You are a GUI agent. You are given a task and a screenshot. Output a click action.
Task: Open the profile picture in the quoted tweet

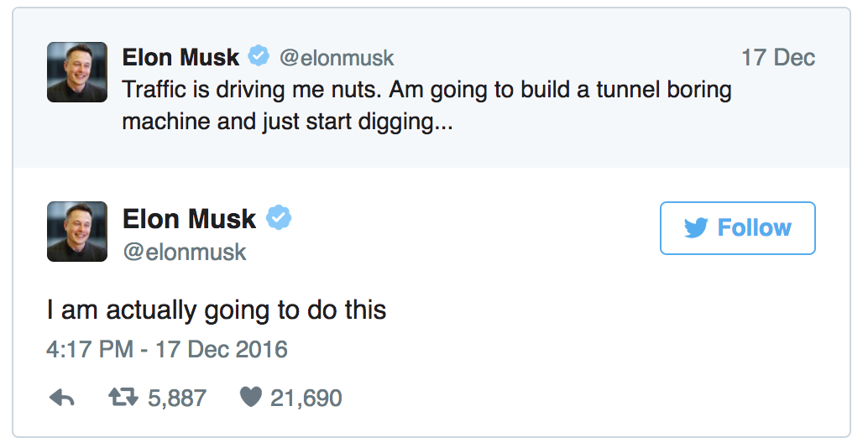(77, 72)
